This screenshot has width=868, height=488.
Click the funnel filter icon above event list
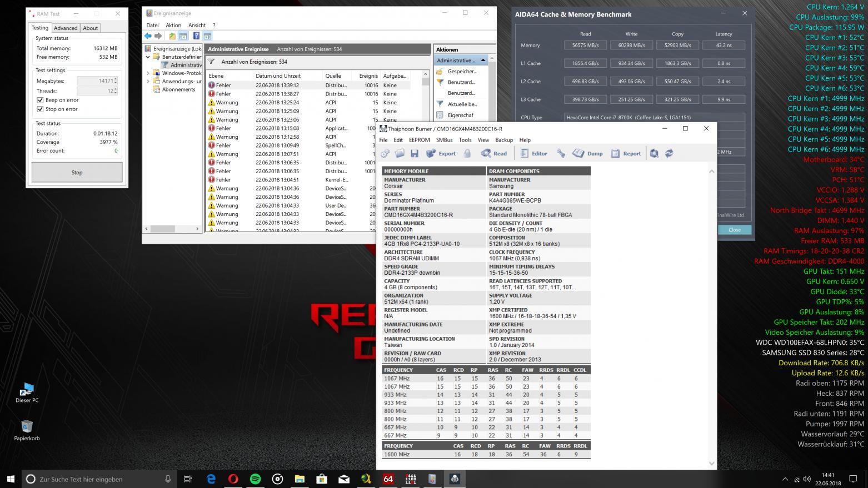pyautogui.click(x=211, y=62)
